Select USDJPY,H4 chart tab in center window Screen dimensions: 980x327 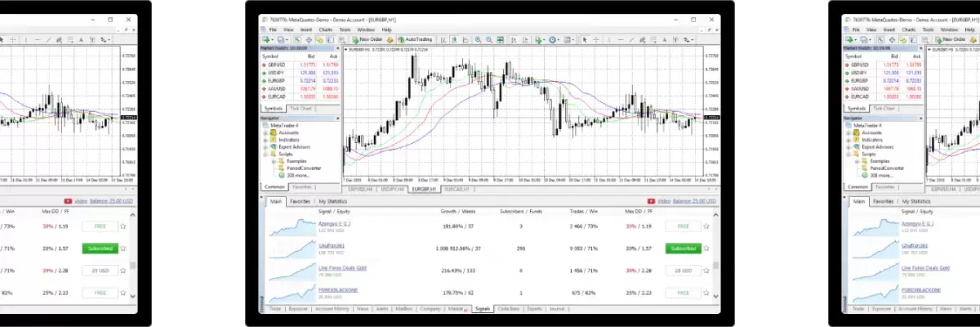(x=392, y=189)
